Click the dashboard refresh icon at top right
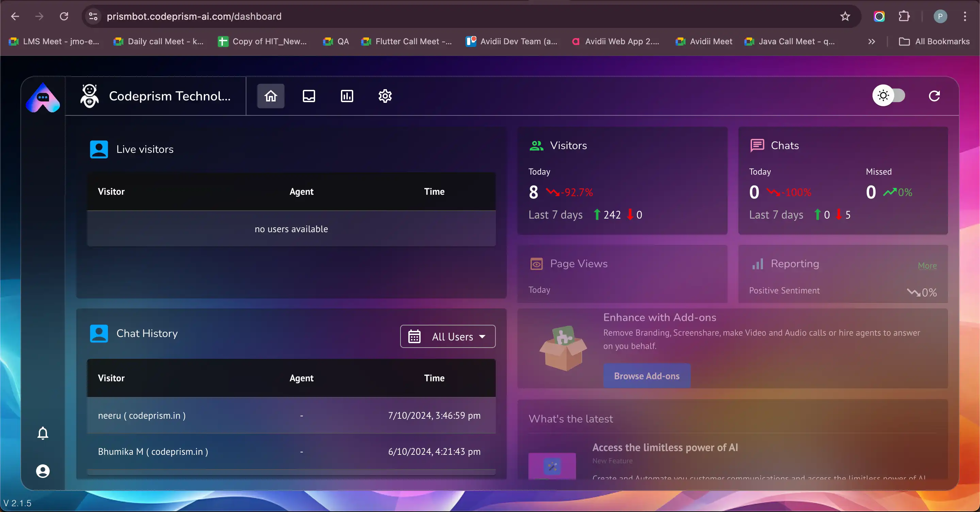This screenshot has height=512, width=980. click(934, 96)
